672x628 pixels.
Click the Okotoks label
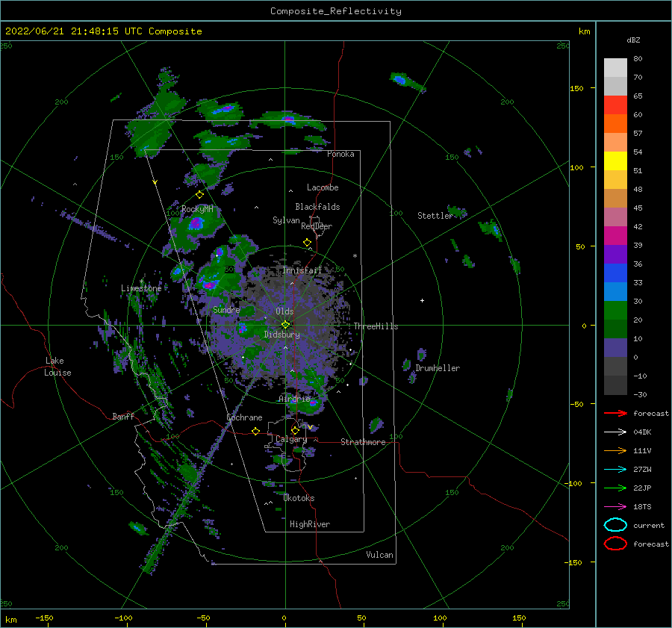click(299, 498)
